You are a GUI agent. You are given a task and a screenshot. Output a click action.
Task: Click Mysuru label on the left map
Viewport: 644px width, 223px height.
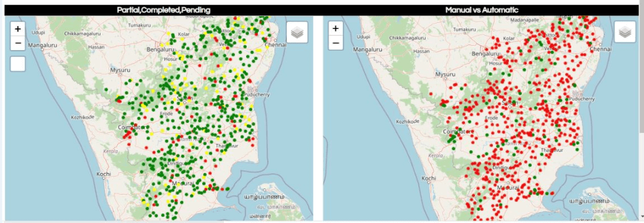(x=120, y=70)
